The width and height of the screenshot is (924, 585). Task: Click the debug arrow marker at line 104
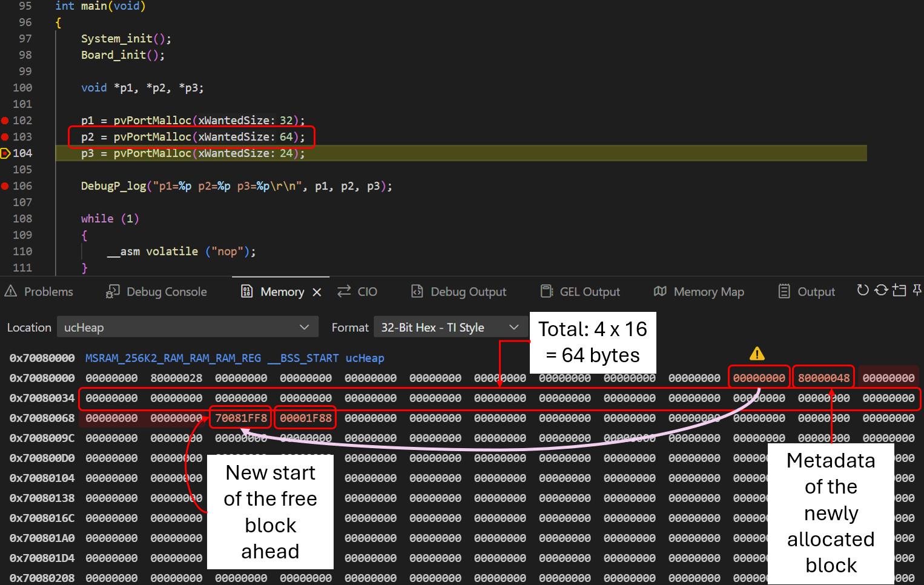pos(5,153)
